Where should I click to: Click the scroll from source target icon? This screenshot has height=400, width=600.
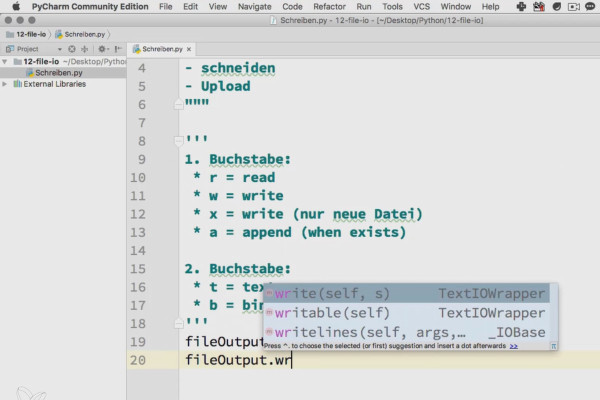[72, 49]
